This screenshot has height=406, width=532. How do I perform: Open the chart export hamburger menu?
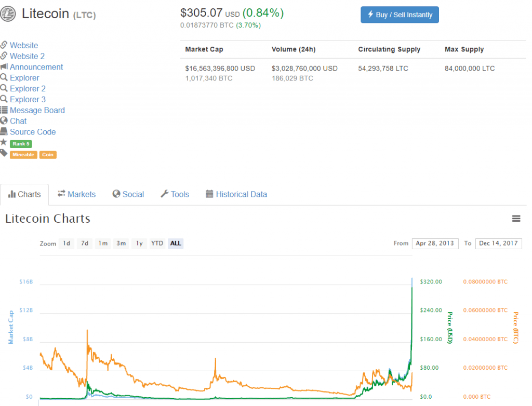516,219
